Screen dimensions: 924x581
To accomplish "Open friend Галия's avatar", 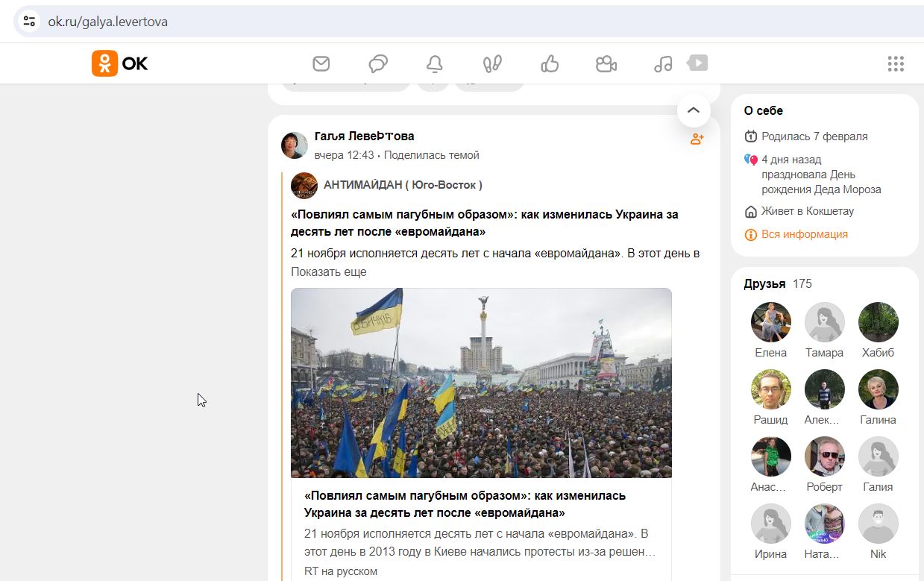I will pyautogui.click(x=879, y=456).
